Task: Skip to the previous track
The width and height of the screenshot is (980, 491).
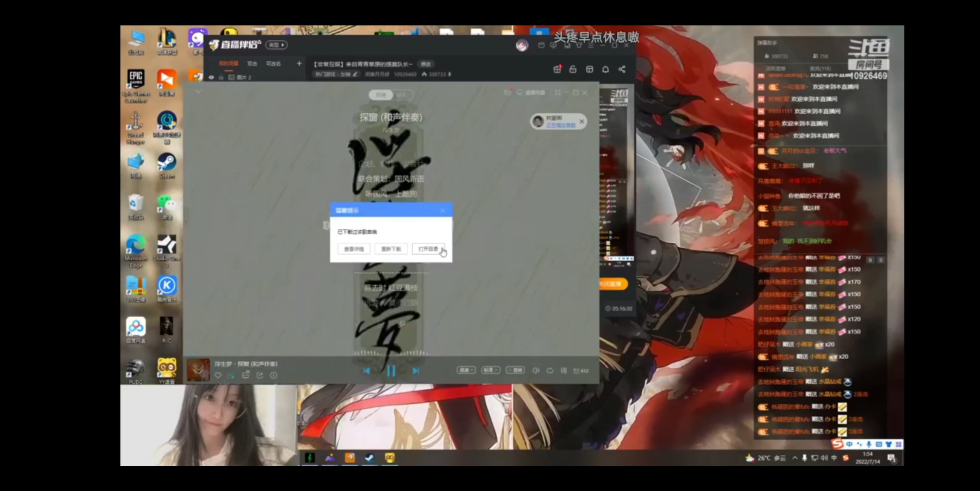Action: (367, 371)
